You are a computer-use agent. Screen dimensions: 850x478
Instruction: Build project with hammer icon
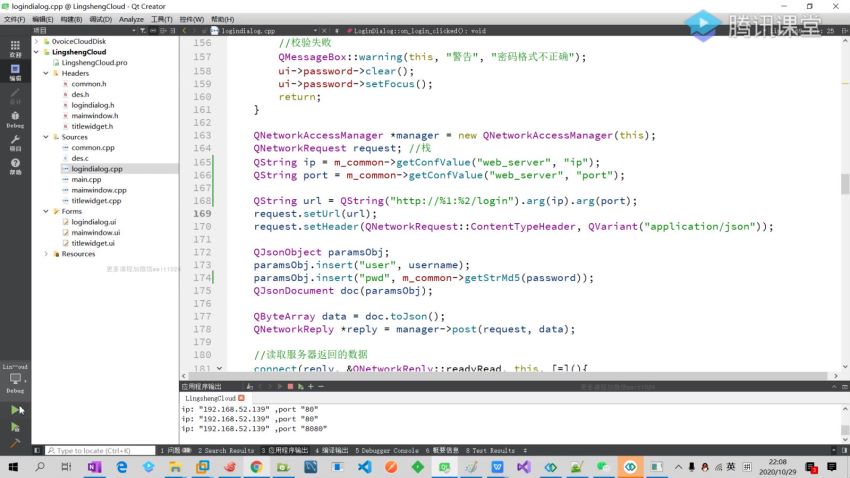click(15, 443)
